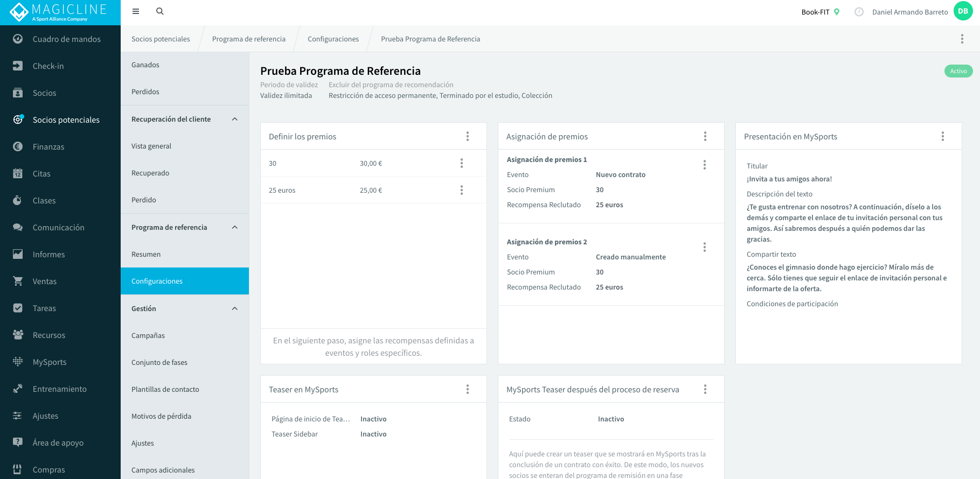Open page options menu in breadcrumb bar
980x479 pixels.
962,39
